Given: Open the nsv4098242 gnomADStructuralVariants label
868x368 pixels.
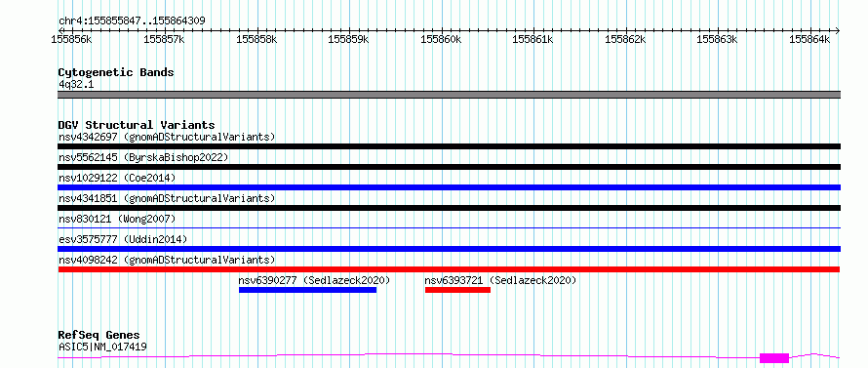Looking at the screenshot, I should click(167, 260).
